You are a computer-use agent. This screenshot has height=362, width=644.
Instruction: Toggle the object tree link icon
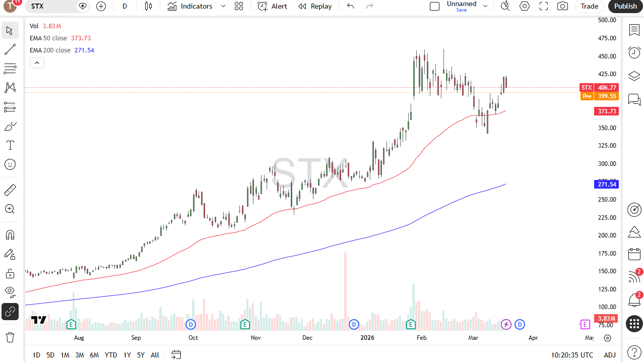(10, 312)
